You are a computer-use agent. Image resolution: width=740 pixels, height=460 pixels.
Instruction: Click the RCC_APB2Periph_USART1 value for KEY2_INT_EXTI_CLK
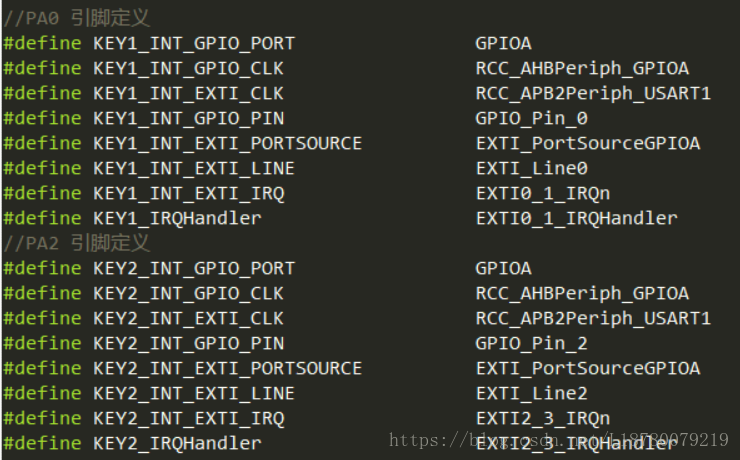point(593,318)
